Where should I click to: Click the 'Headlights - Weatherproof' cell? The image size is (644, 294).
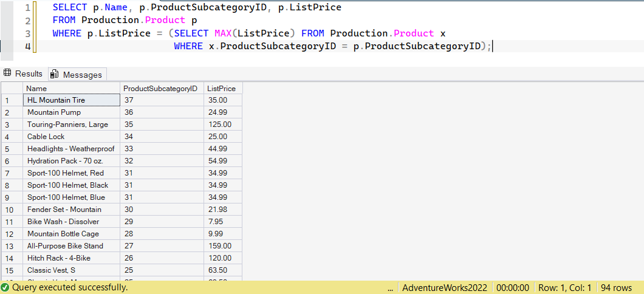tap(72, 149)
